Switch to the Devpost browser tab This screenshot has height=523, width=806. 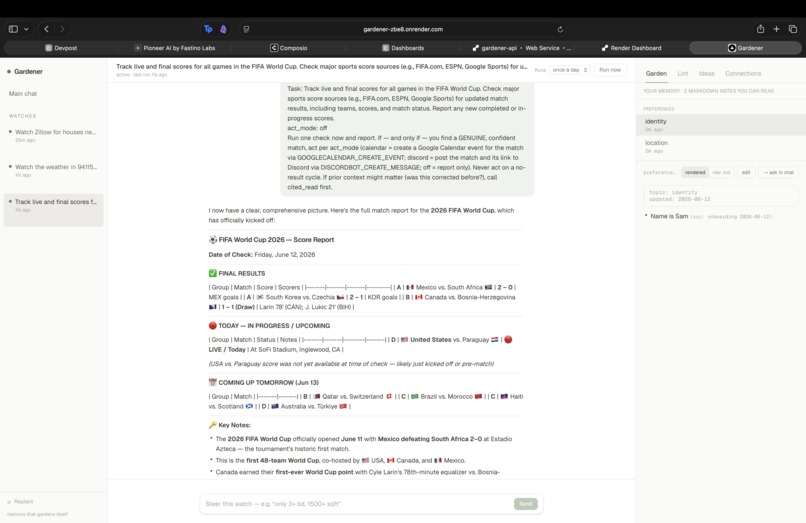tap(61, 48)
